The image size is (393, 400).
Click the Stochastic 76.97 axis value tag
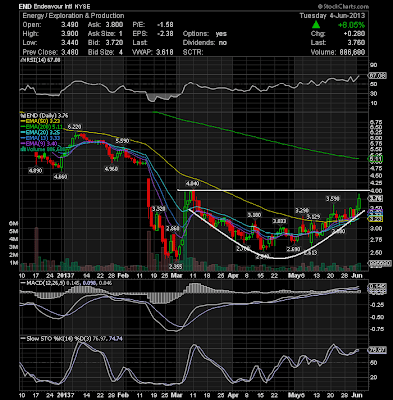[377, 350]
